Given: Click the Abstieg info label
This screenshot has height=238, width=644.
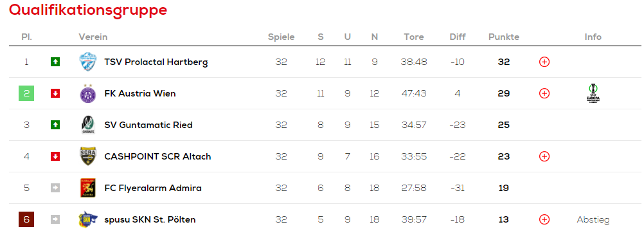Looking at the screenshot, I should [x=593, y=220].
